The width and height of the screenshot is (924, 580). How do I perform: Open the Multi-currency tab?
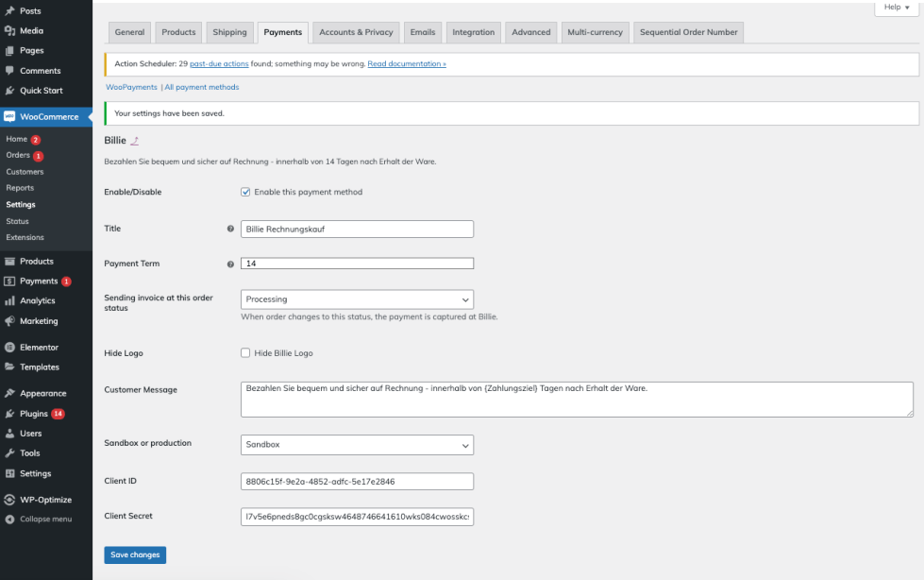[595, 32]
